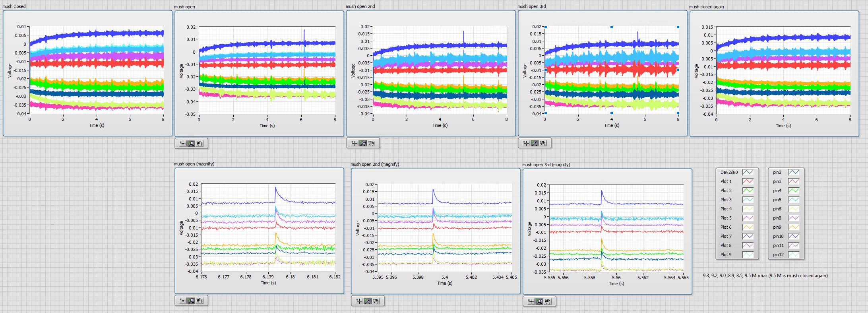
Task: Click the red Plot 1 legend swatch
Action: pyautogui.click(x=748, y=181)
